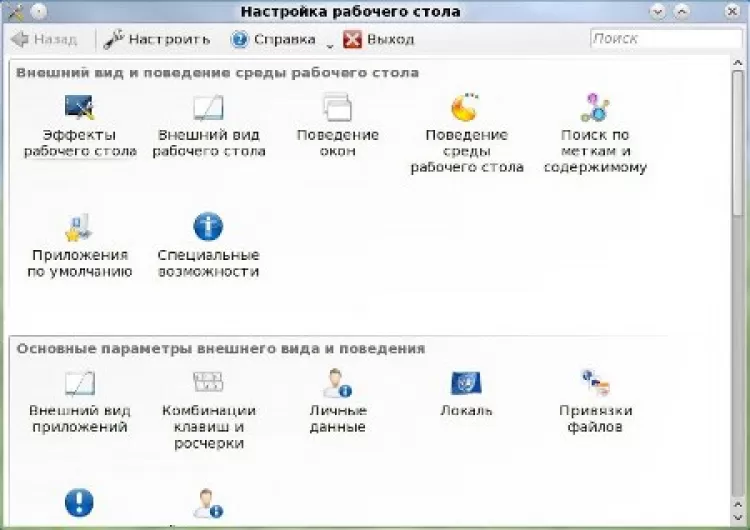This screenshot has height=530, width=750.
Task: Open Личные данные settings
Action: (x=337, y=384)
